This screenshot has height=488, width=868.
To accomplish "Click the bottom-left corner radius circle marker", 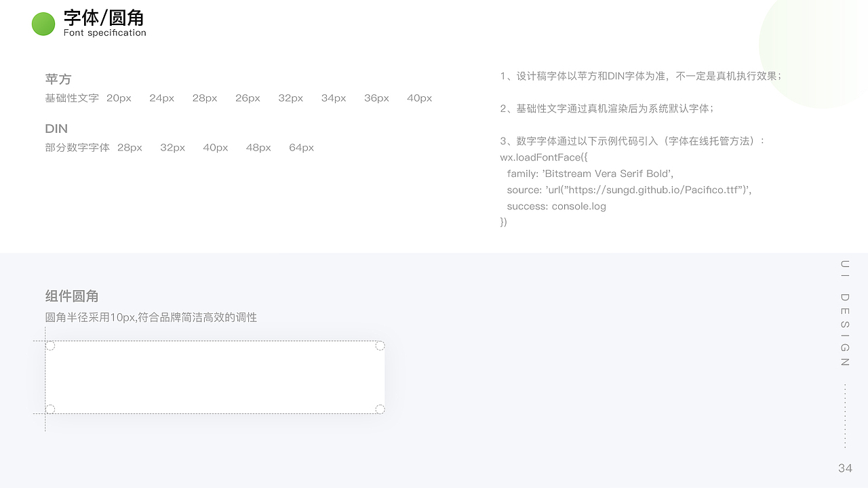I will [x=50, y=409].
